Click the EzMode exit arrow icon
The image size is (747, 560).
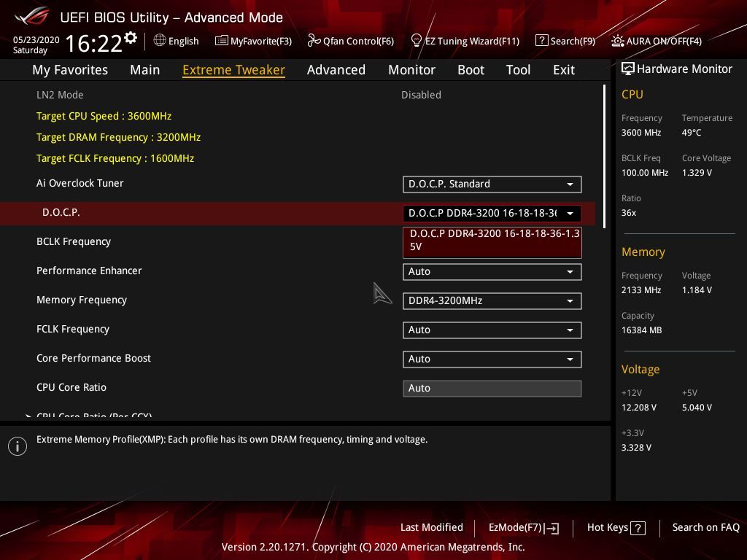point(551,528)
